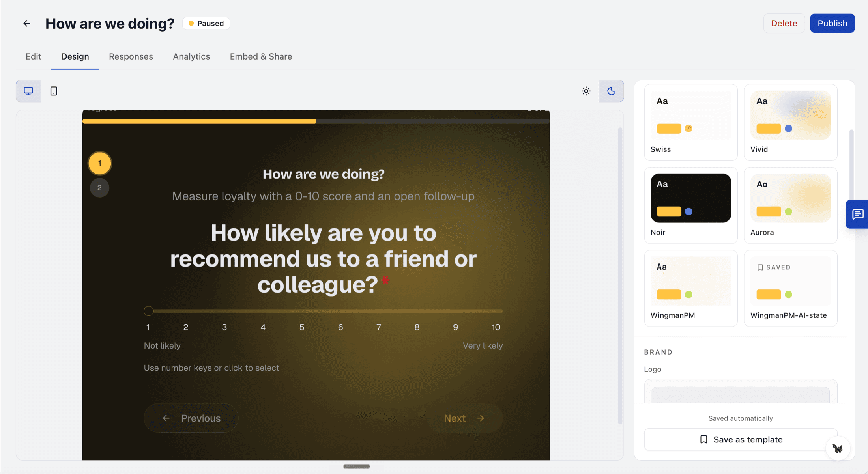The image size is (868, 474).
Task: Click the Previous button in preview
Action: 191,418
